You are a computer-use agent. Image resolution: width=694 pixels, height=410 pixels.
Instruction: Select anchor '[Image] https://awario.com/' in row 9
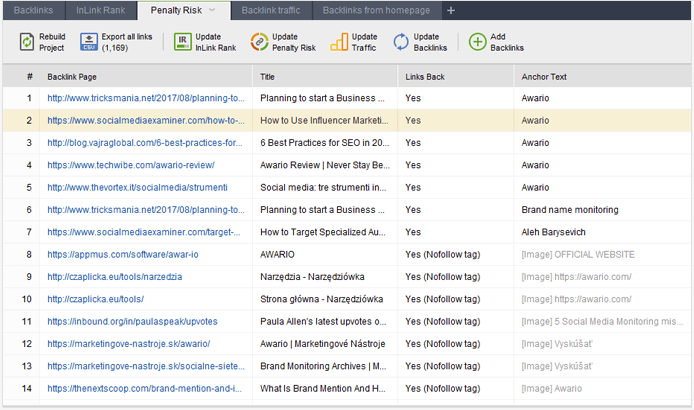coord(576,277)
